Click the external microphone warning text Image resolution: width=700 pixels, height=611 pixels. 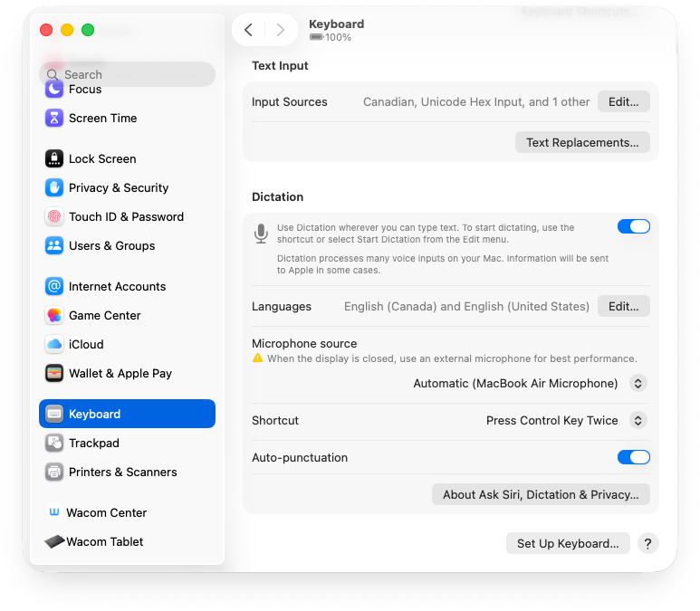[x=452, y=358]
